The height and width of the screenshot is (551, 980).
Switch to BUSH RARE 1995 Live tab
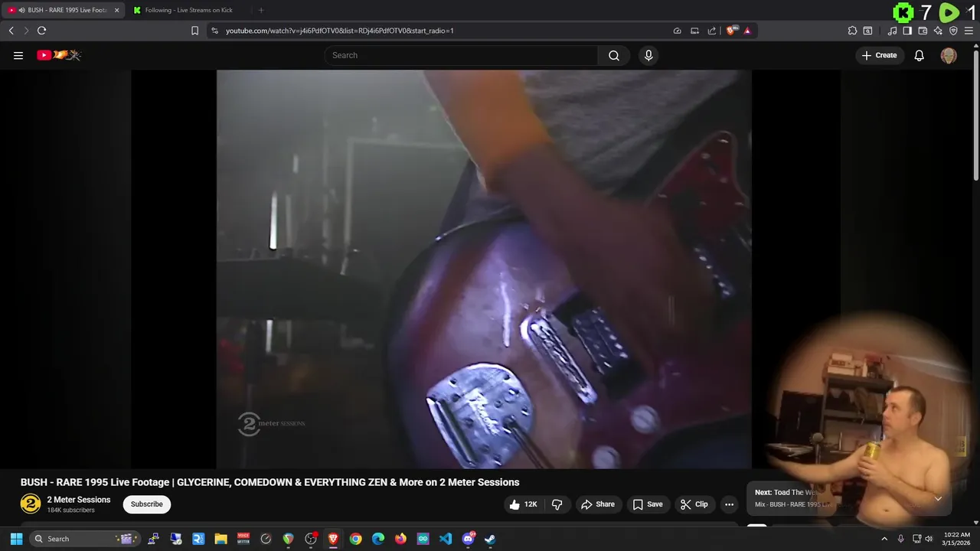pos(64,10)
